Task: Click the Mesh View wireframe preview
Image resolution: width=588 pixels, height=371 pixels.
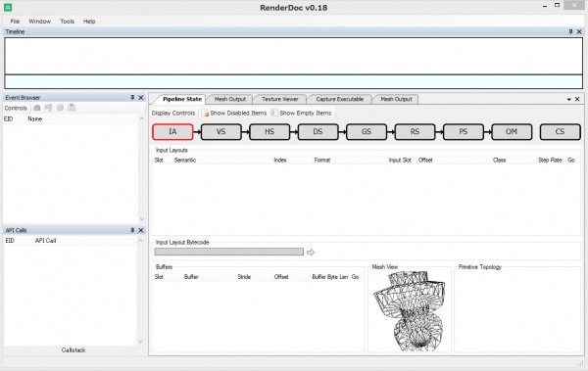Action: tap(410, 311)
